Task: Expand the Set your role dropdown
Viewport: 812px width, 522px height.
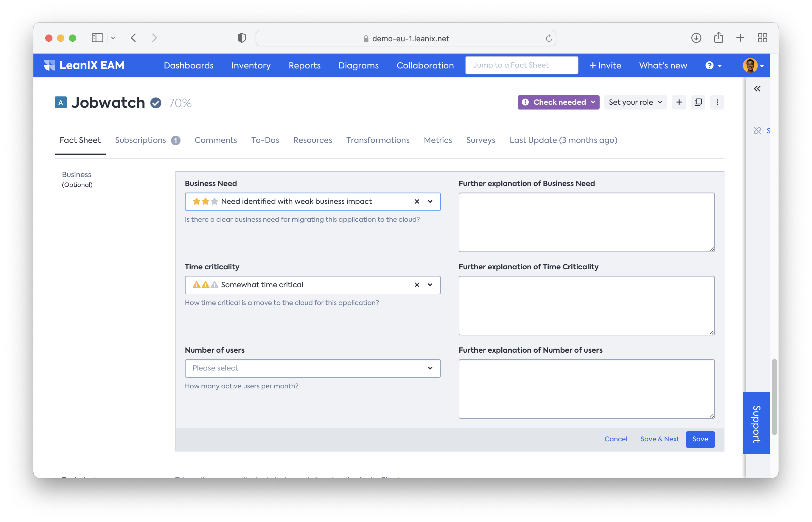Action: pyautogui.click(x=635, y=102)
